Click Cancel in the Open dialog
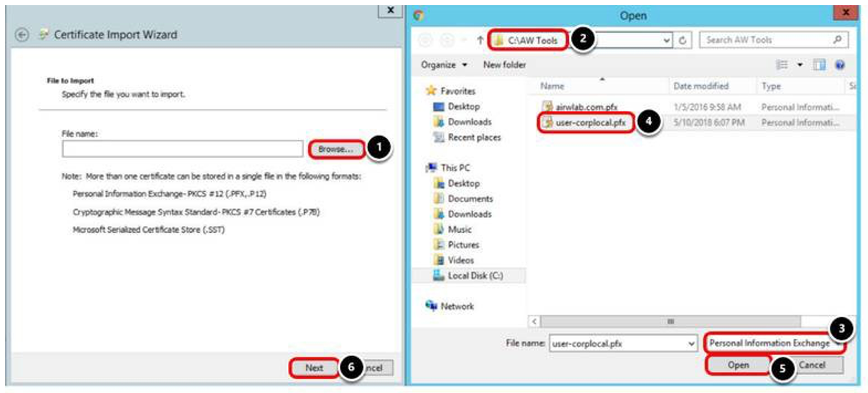 [812, 365]
